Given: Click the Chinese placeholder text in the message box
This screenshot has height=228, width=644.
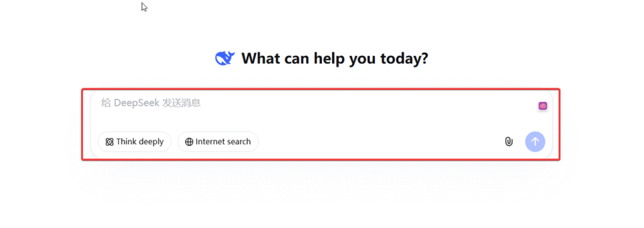Looking at the screenshot, I should (151, 103).
